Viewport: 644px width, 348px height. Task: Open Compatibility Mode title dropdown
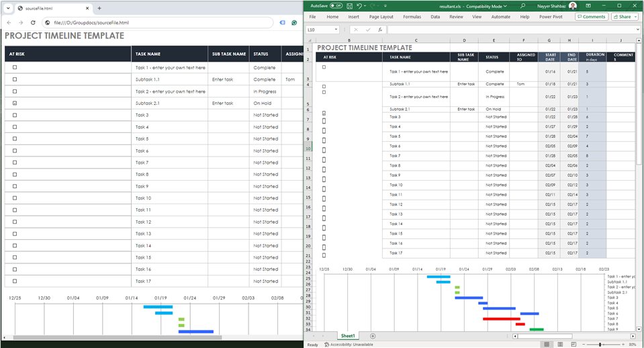click(505, 6)
